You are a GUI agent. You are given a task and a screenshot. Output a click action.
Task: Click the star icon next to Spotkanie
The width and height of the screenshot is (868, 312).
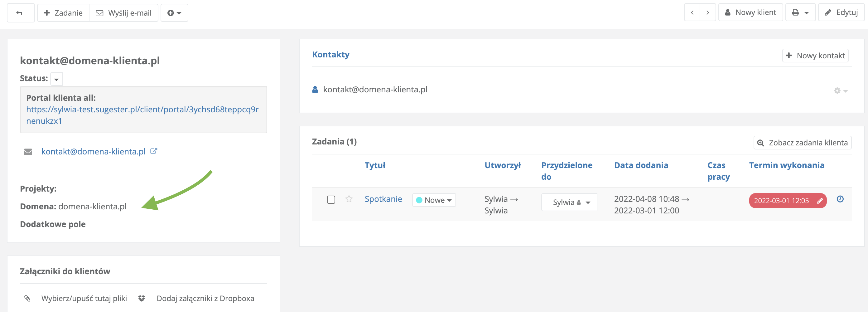[x=349, y=199]
